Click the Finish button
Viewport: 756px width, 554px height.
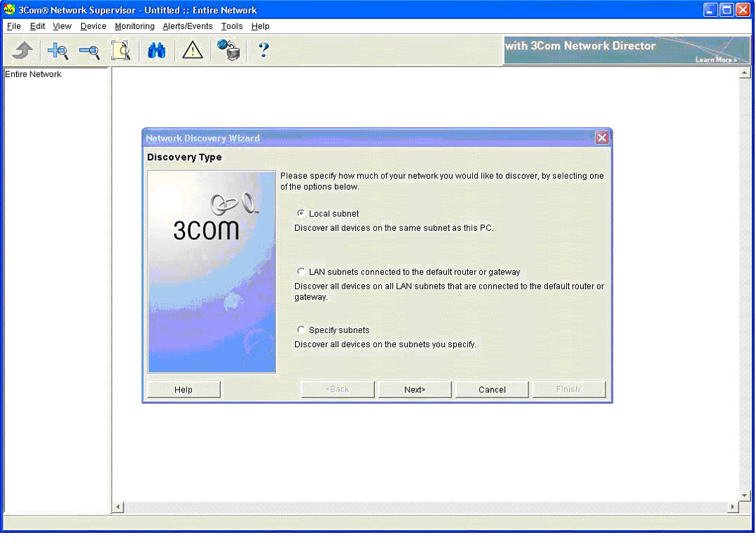pos(568,390)
